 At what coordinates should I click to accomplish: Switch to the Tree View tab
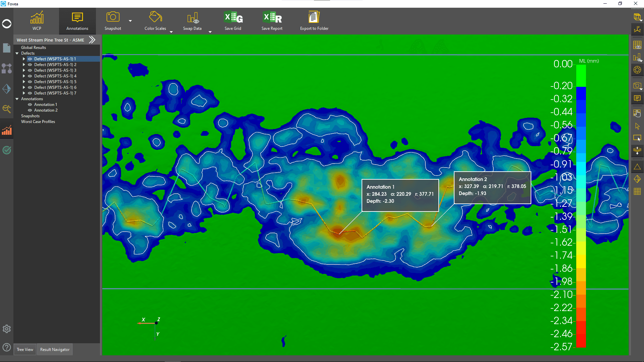[x=25, y=350]
